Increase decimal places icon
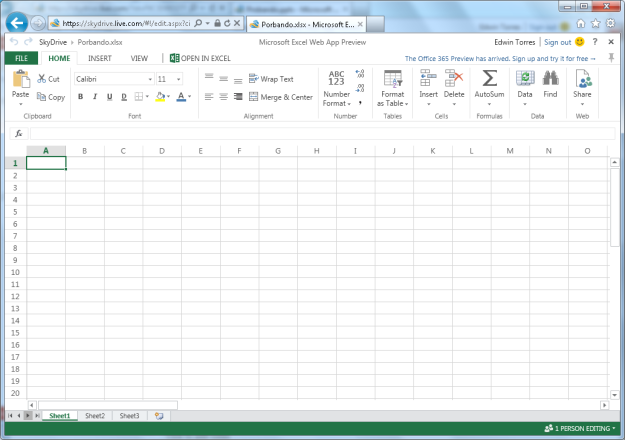This screenshot has width=625, height=440. [x=360, y=74]
